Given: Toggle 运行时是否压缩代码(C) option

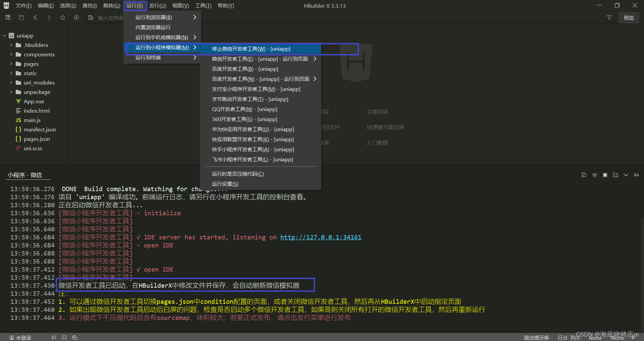Looking at the screenshot, I should [261, 174].
